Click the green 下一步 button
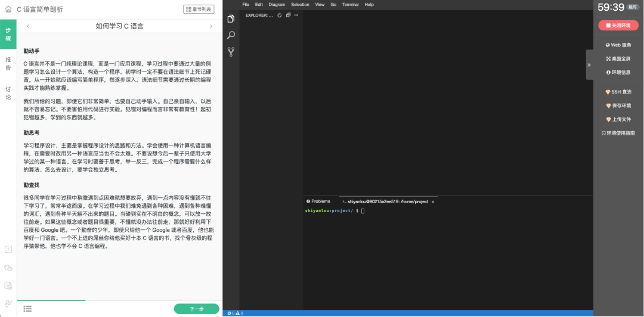The height and width of the screenshot is (317, 644). pos(196,309)
